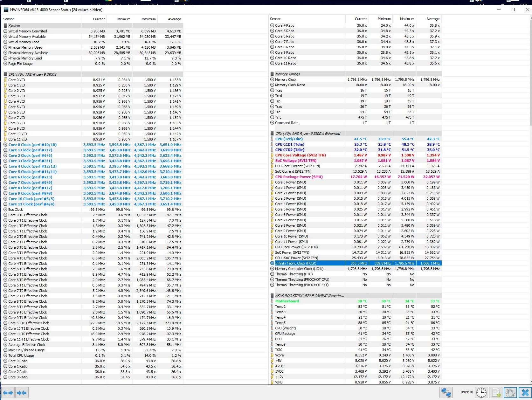Click the chip icon beside Memory Timings header
This screenshot has height=400, width=532.
[x=272, y=74]
